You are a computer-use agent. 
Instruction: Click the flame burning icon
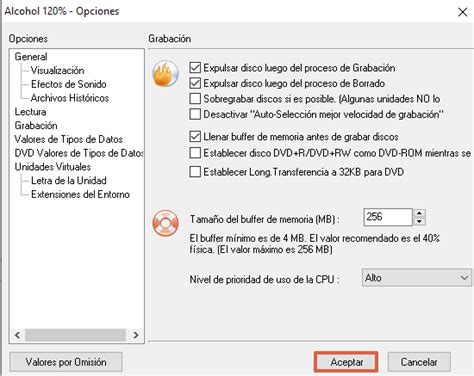[166, 74]
